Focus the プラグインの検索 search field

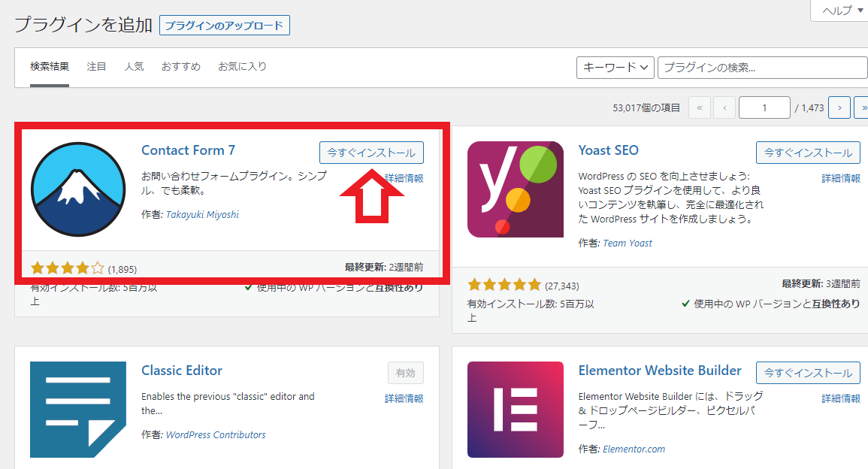click(763, 68)
